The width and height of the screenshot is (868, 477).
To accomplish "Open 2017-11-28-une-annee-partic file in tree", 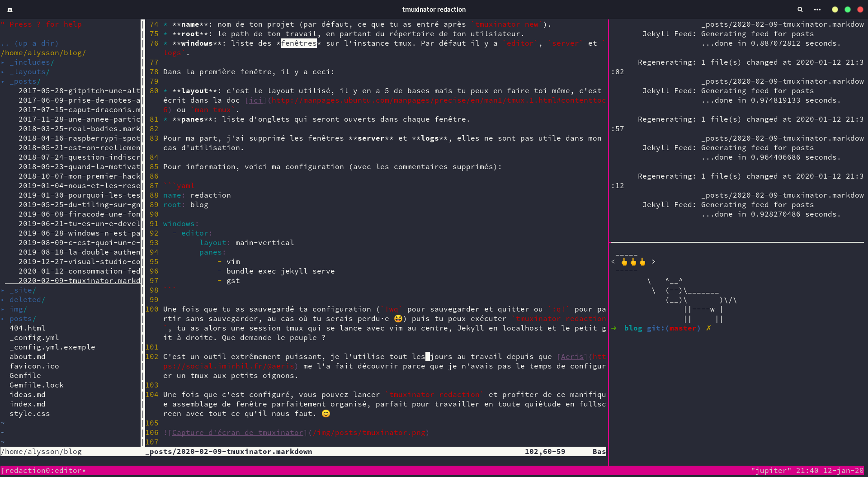I will pyautogui.click(x=80, y=119).
